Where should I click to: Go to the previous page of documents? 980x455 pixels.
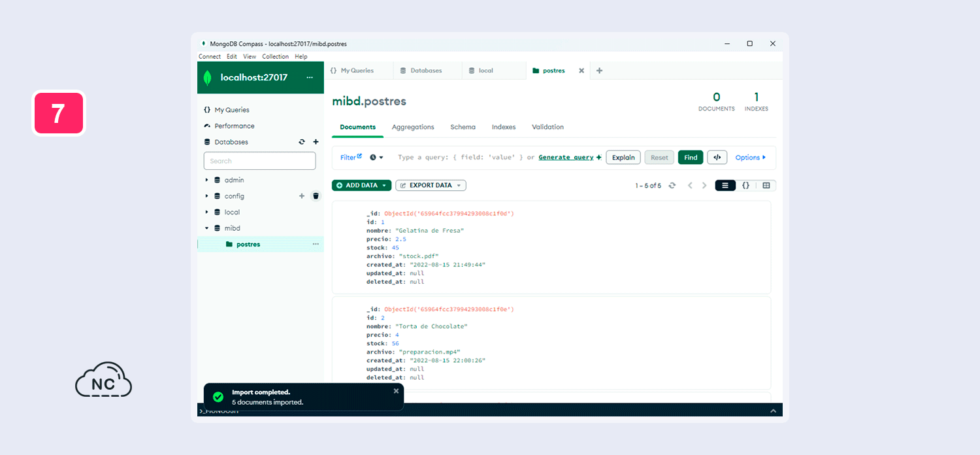point(690,186)
